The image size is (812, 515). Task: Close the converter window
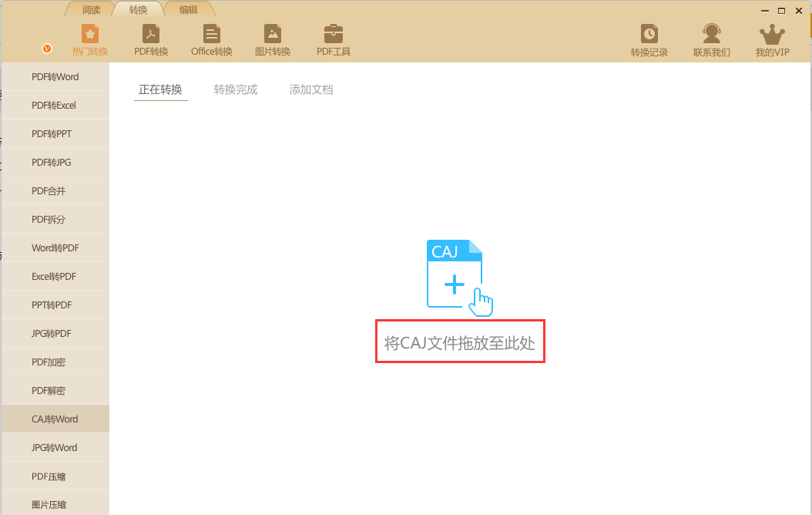(799, 10)
